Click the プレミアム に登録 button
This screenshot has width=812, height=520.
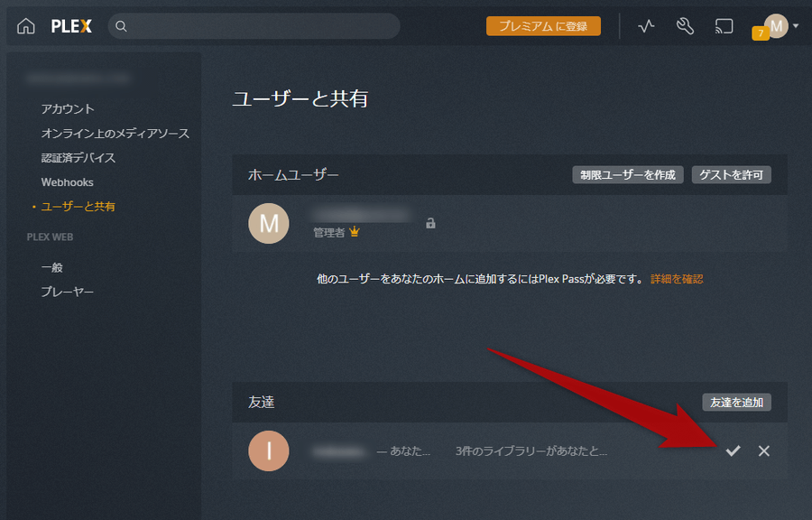[x=543, y=26]
